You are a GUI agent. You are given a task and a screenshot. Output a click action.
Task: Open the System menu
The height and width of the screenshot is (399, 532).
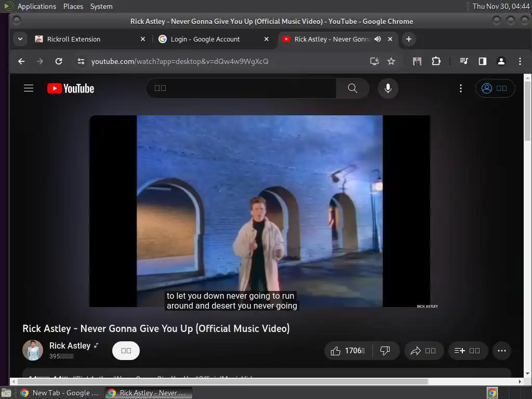click(101, 6)
